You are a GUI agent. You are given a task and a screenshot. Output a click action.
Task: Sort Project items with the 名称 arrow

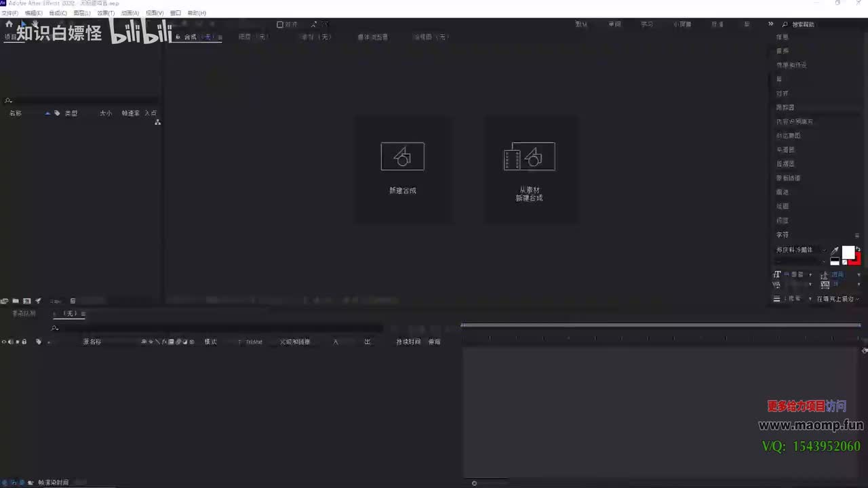click(x=47, y=113)
